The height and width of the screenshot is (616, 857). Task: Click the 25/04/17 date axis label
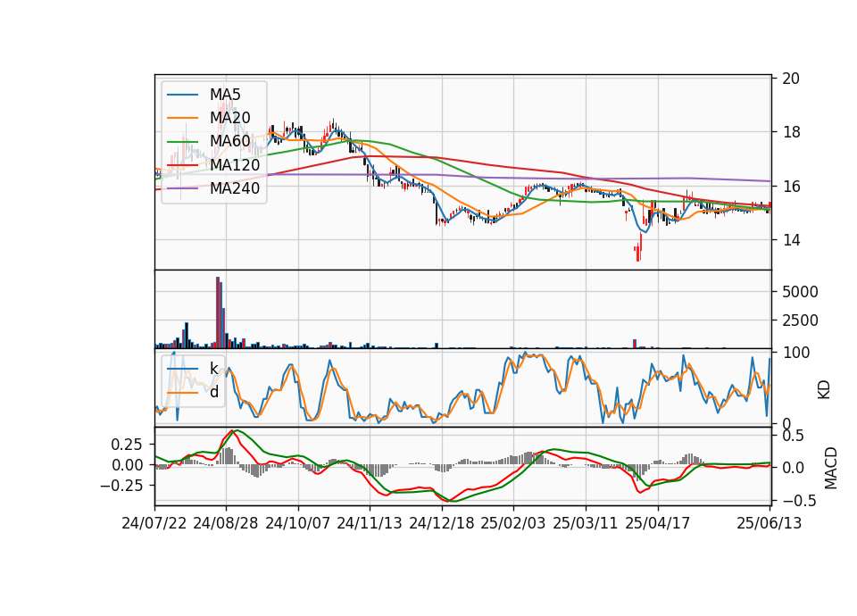click(658, 523)
